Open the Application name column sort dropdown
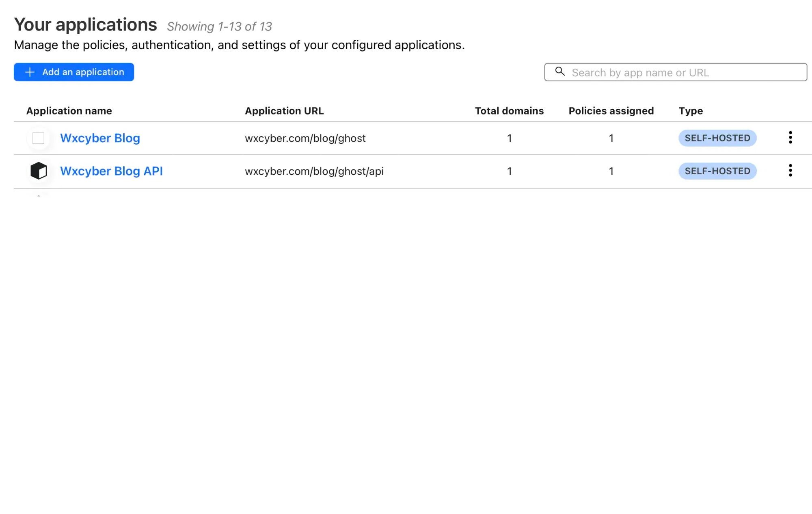This screenshot has width=812, height=514. [x=69, y=111]
